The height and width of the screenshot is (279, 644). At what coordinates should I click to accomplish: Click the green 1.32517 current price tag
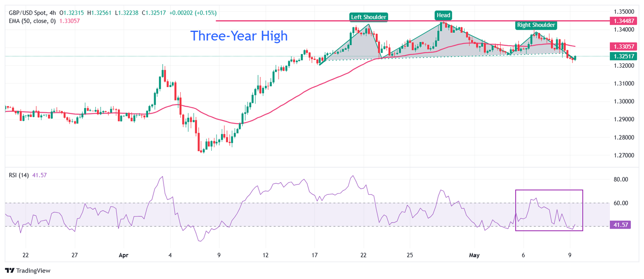(623, 56)
